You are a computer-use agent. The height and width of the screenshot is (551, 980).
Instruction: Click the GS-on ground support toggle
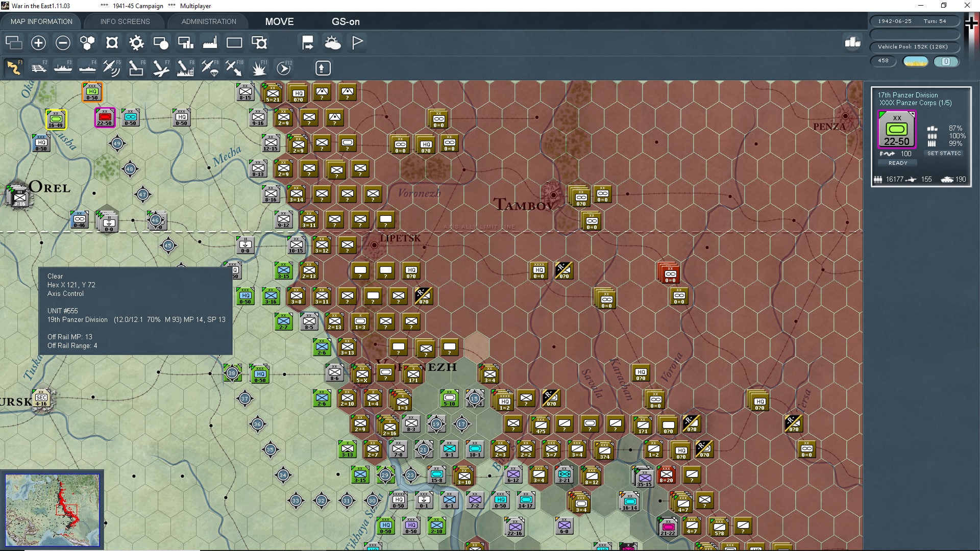pos(346,21)
